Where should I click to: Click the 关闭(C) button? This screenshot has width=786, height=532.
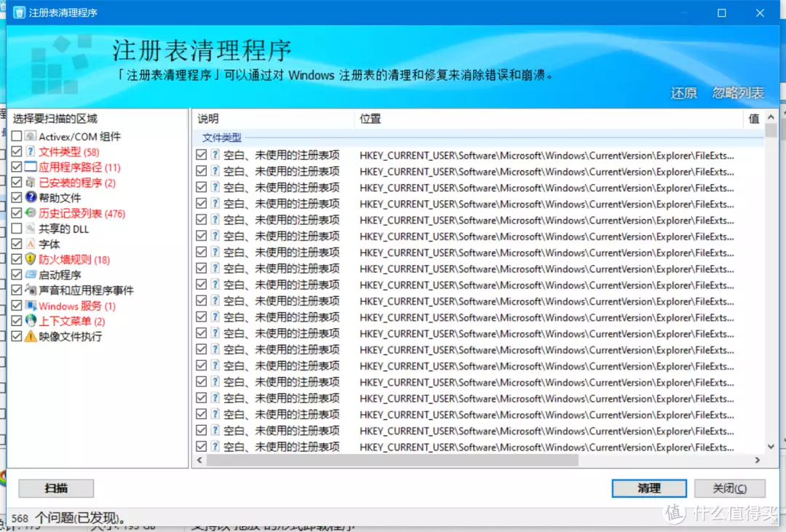click(730, 488)
